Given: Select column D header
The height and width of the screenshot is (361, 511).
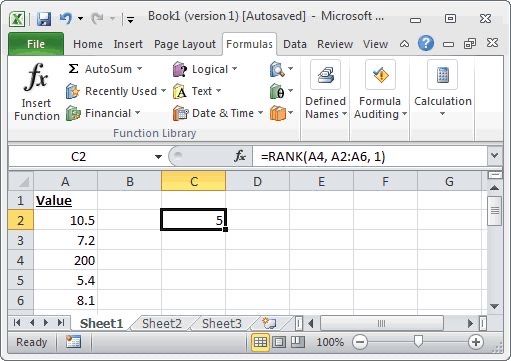Looking at the screenshot, I should pos(257,181).
